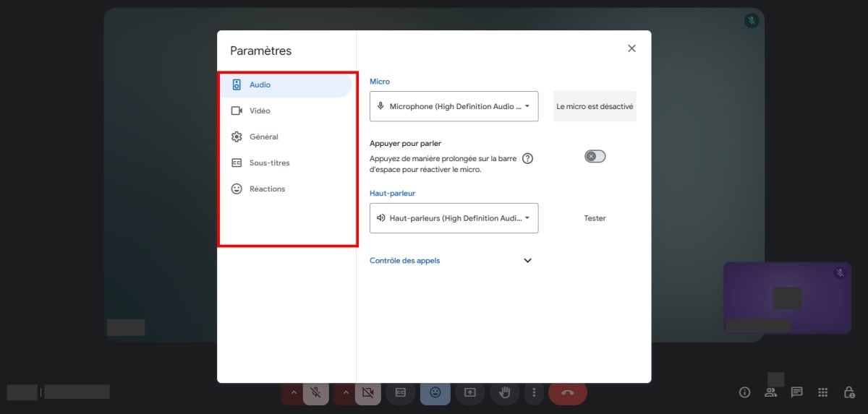Open the three-dot more options menu
Viewport: 868px width, 414px height.
point(534,392)
